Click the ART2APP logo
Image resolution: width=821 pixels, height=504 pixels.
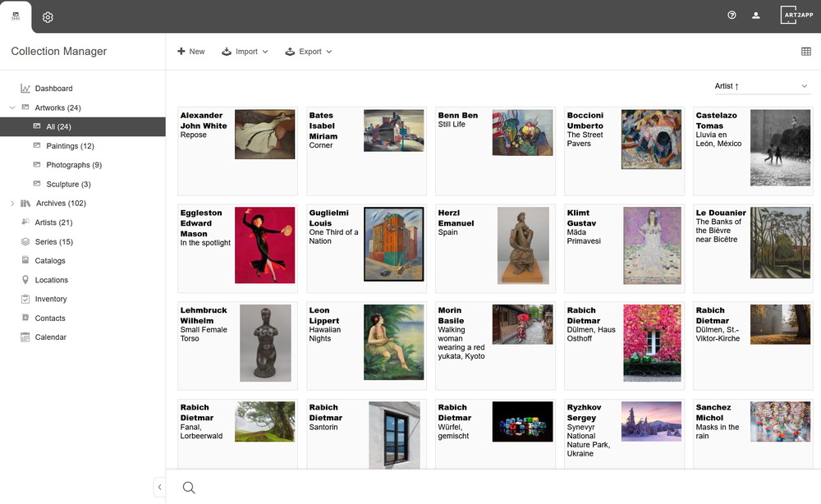797,15
